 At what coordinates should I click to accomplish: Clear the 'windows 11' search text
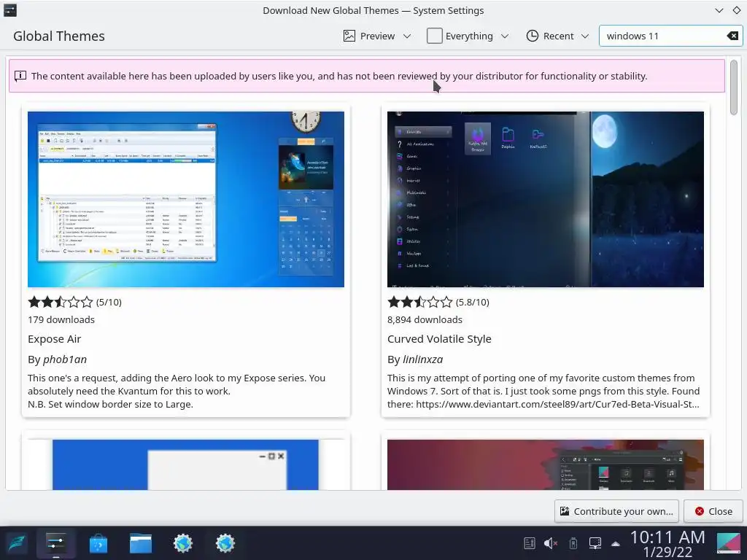tap(732, 36)
